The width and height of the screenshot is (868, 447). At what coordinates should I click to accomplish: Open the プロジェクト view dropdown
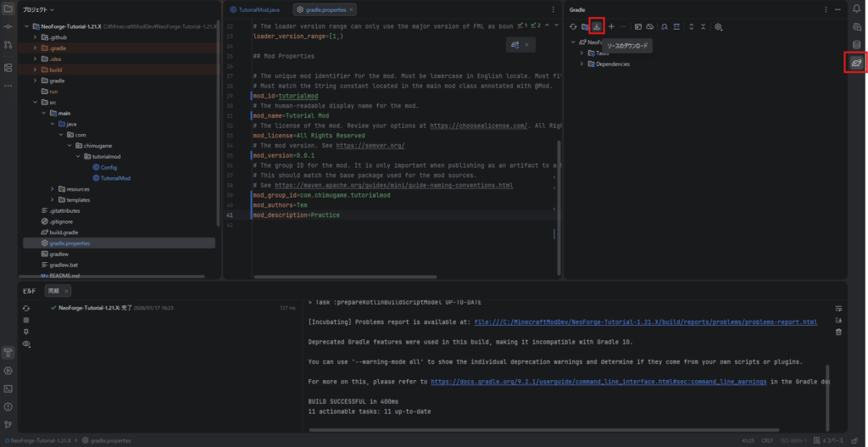coord(39,8)
